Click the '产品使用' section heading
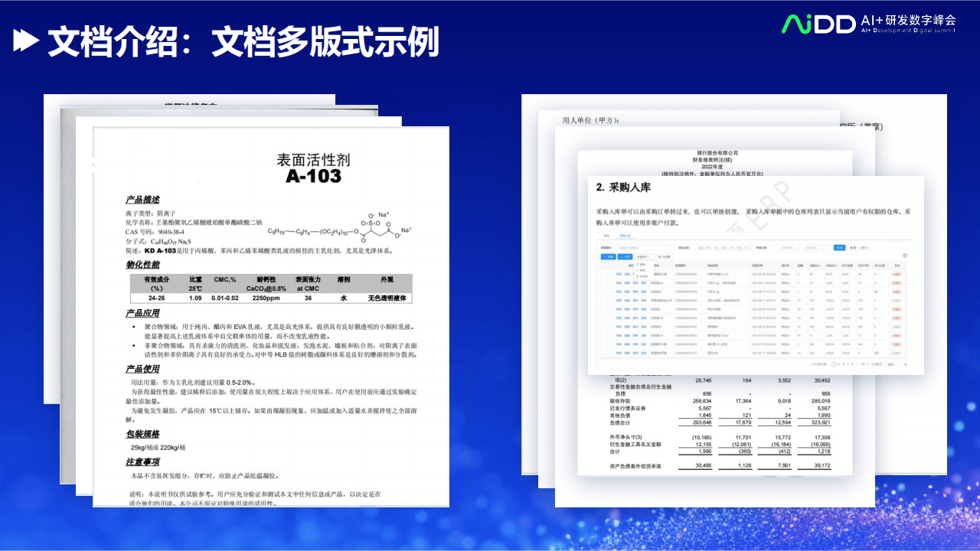Image resolution: width=980 pixels, height=551 pixels. click(x=142, y=369)
